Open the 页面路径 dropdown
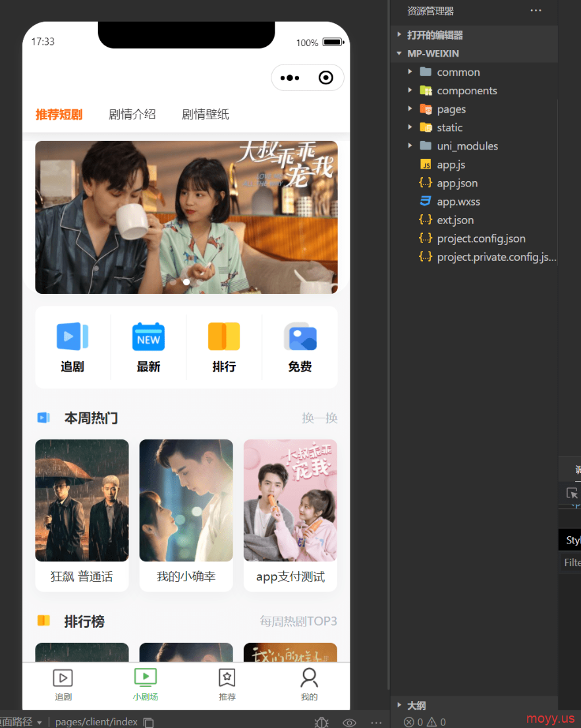The width and height of the screenshot is (581, 728). [x=21, y=722]
